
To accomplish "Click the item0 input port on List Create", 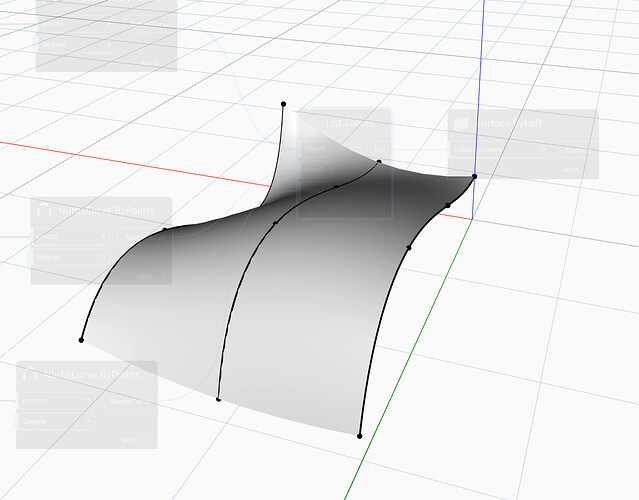I will [x=316, y=149].
